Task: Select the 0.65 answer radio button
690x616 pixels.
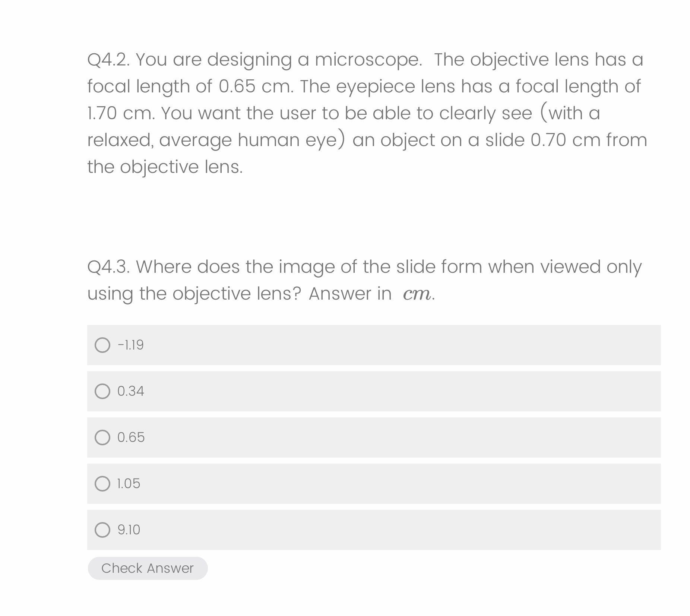Action: (x=102, y=438)
